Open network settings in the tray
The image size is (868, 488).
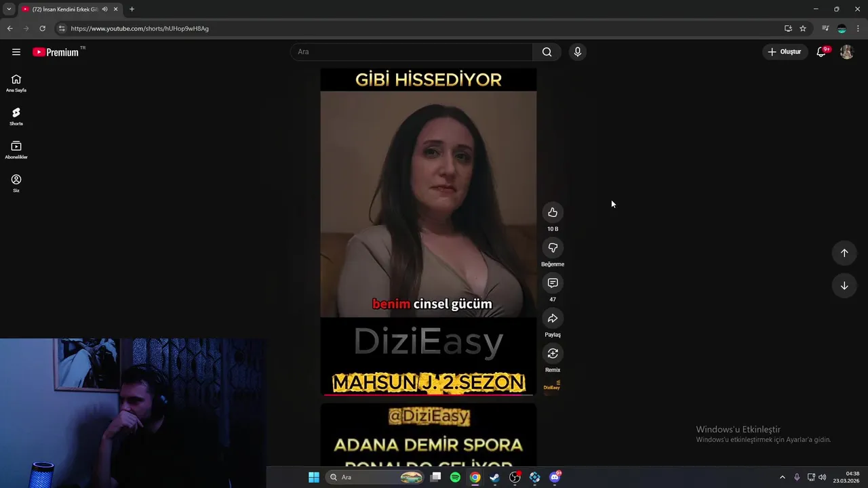pos(811,477)
